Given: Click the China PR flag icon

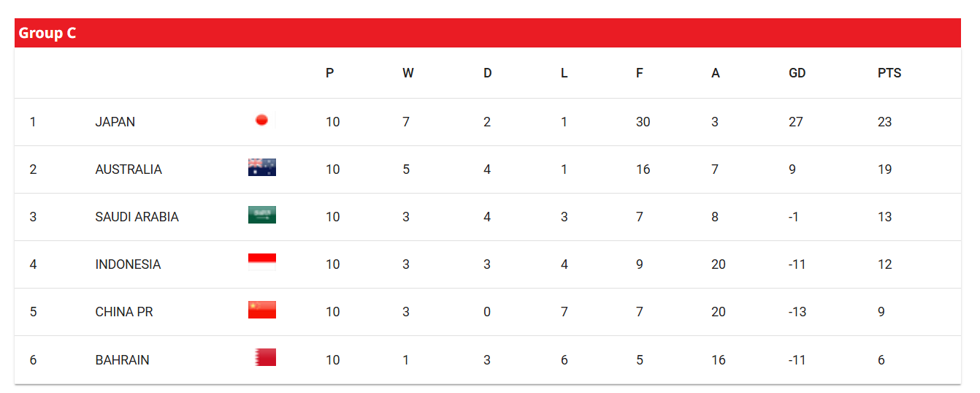Looking at the screenshot, I should [262, 310].
